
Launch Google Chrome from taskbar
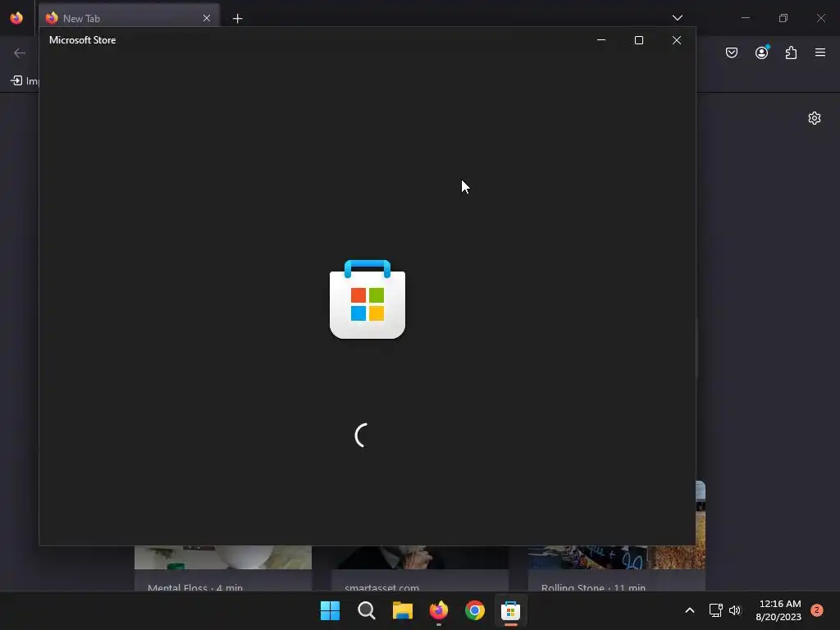coord(475,610)
